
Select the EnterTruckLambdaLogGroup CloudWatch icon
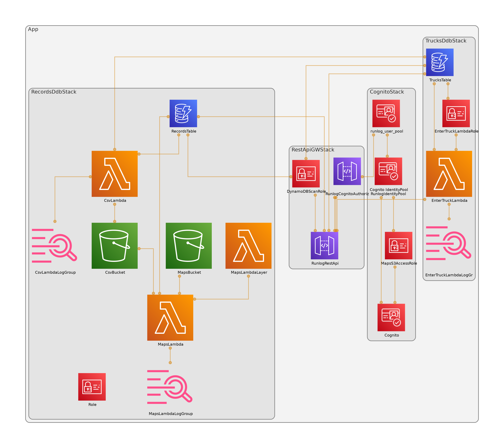(x=449, y=243)
